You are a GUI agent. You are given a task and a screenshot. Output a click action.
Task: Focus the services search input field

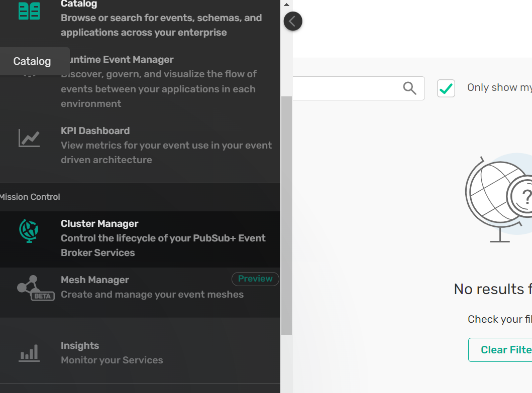coord(347,88)
